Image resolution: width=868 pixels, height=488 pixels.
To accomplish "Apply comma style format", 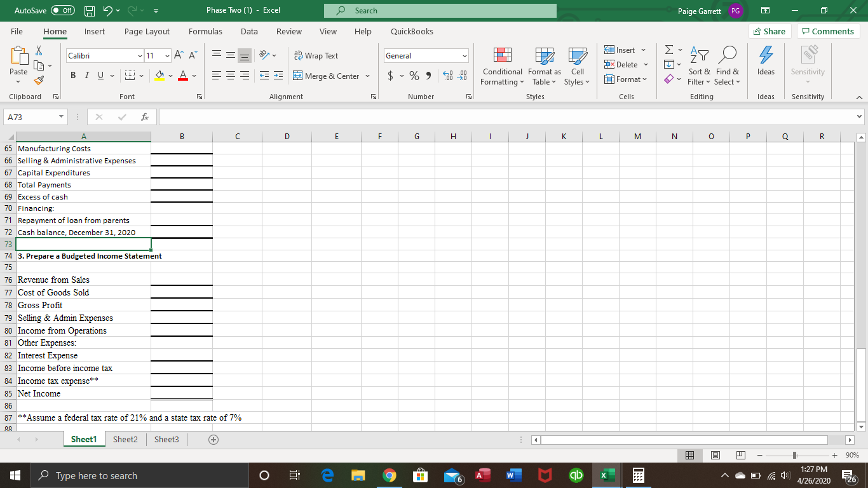I will coord(428,76).
